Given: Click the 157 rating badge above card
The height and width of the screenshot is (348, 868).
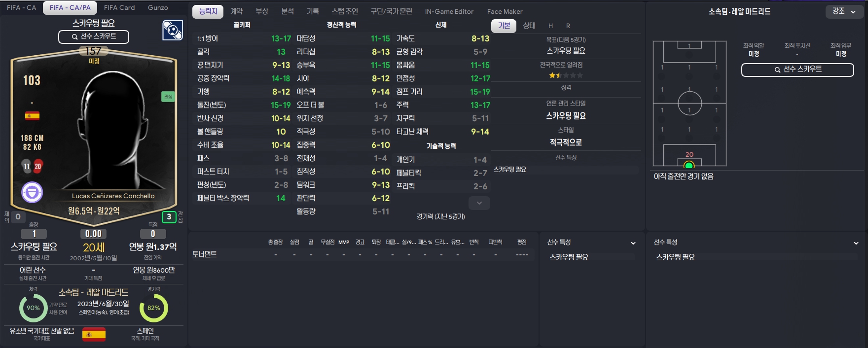Looking at the screenshot, I should pos(94,51).
